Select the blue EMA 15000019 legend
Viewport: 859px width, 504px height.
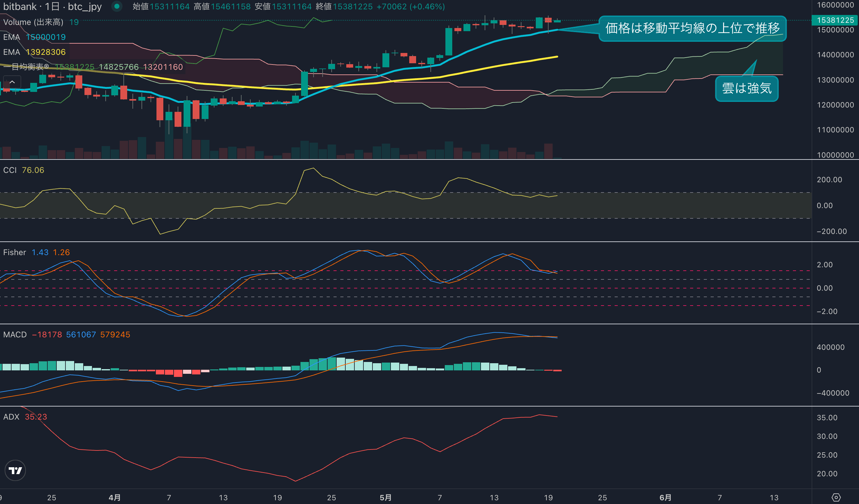click(x=34, y=37)
